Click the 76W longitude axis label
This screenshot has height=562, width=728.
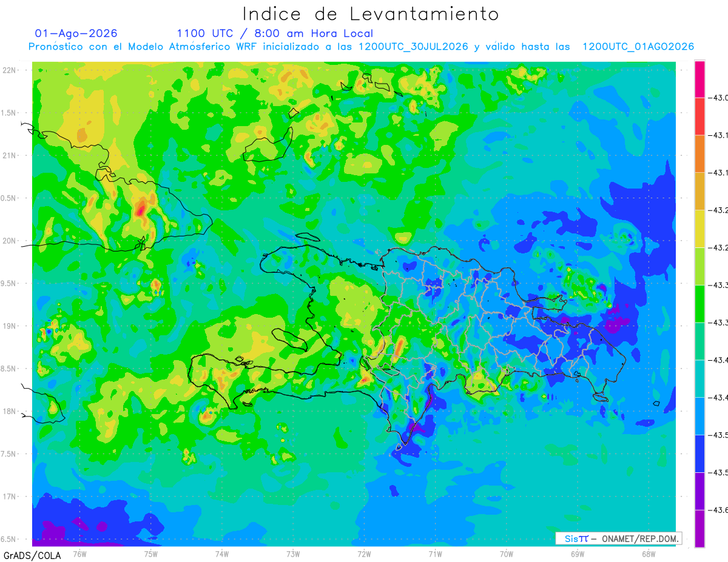(x=79, y=554)
